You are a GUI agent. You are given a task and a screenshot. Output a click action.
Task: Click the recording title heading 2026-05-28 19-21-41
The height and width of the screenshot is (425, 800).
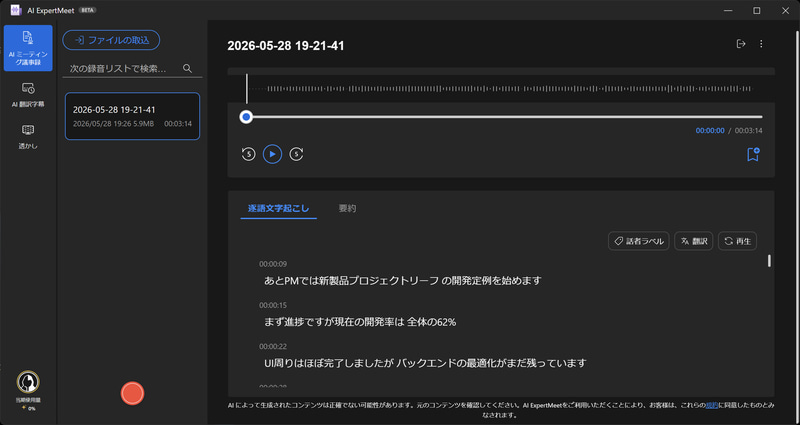click(x=286, y=46)
